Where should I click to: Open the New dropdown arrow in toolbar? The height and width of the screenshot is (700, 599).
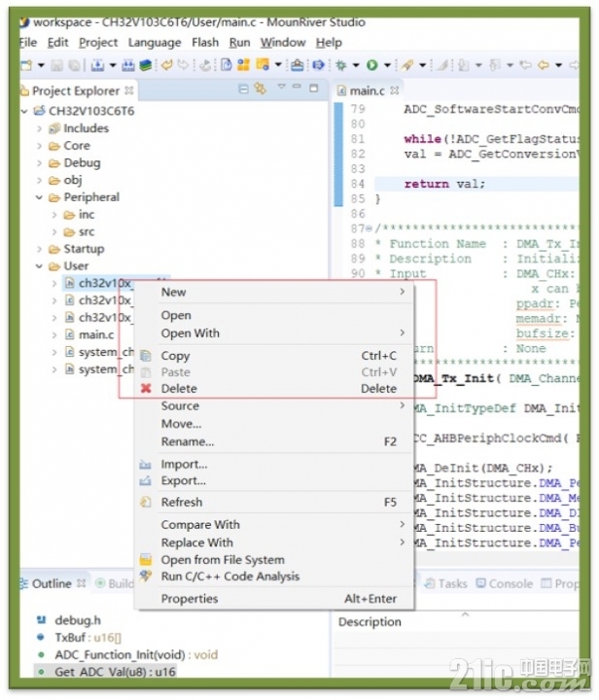(41, 66)
